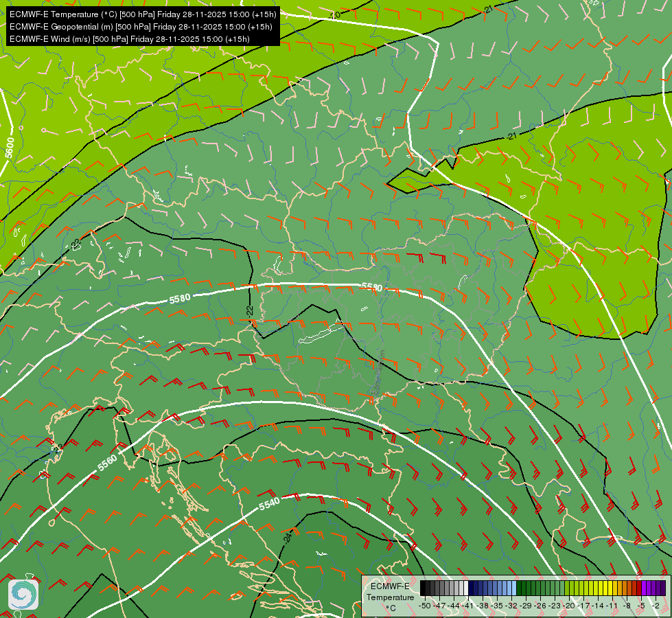
Task: Click the black swatch at legend's cold end
Action: pyautogui.click(x=423, y=588)
